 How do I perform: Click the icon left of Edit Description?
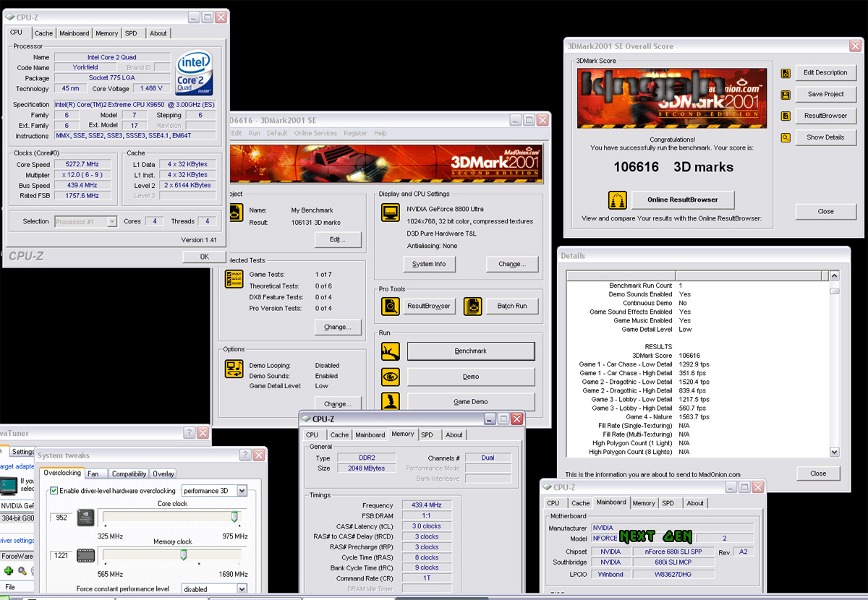(786, 73)
